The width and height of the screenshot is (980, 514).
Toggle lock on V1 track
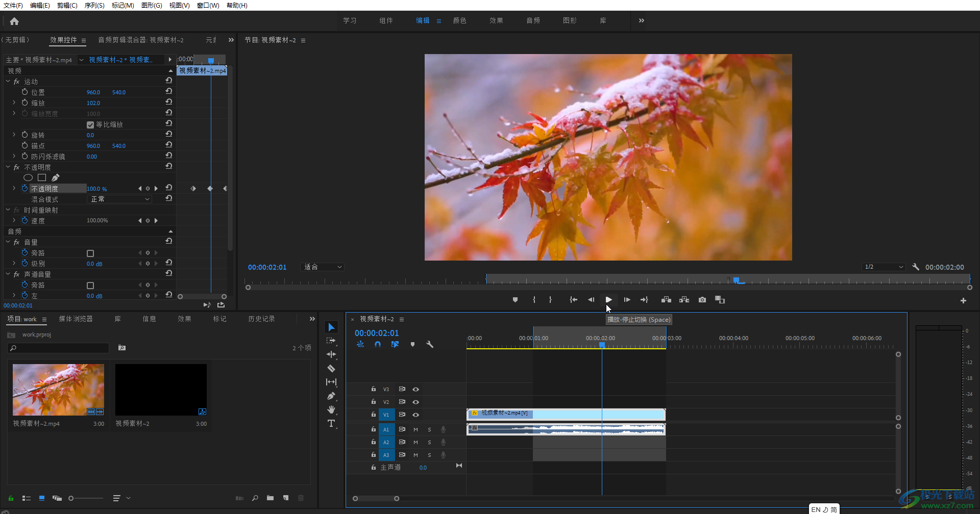(374, 415)
